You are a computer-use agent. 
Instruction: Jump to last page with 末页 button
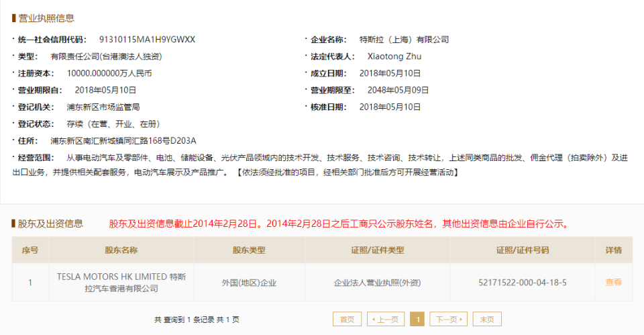487,320
